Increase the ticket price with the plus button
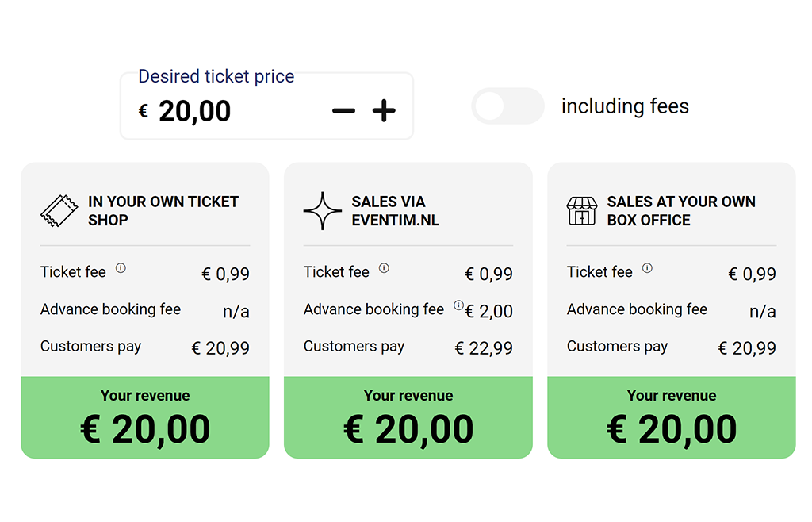 [384, 111]
